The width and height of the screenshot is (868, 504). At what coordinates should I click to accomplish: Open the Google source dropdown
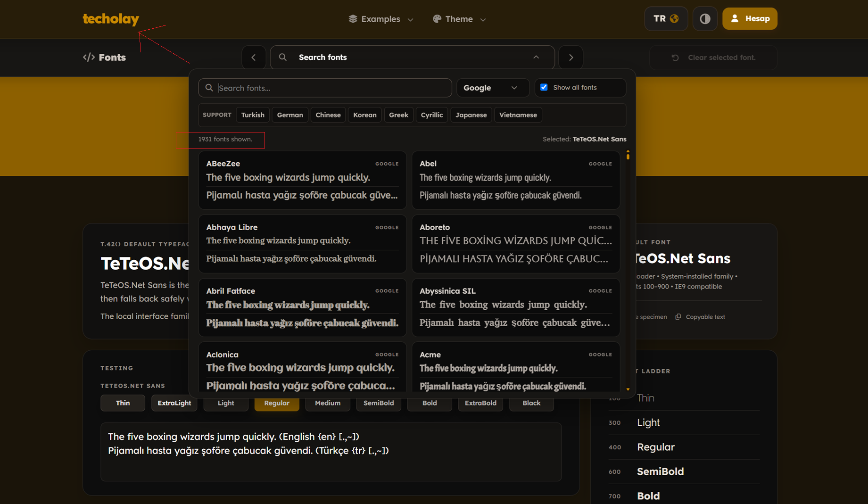pyautogui.click(x=493, y=88)
